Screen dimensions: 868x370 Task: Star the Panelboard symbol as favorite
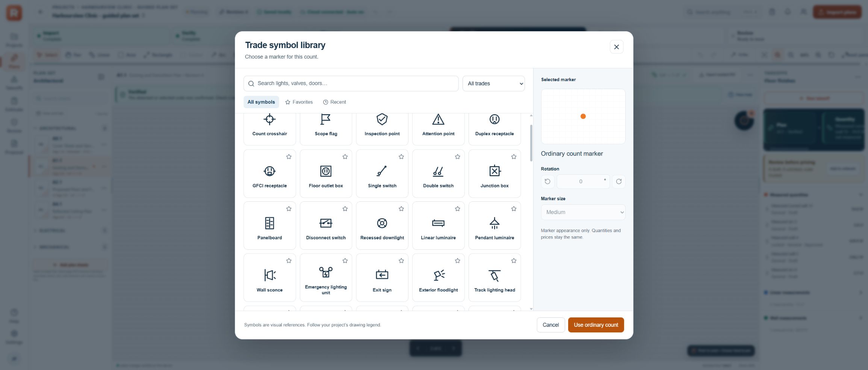click(x=289, y=209)
